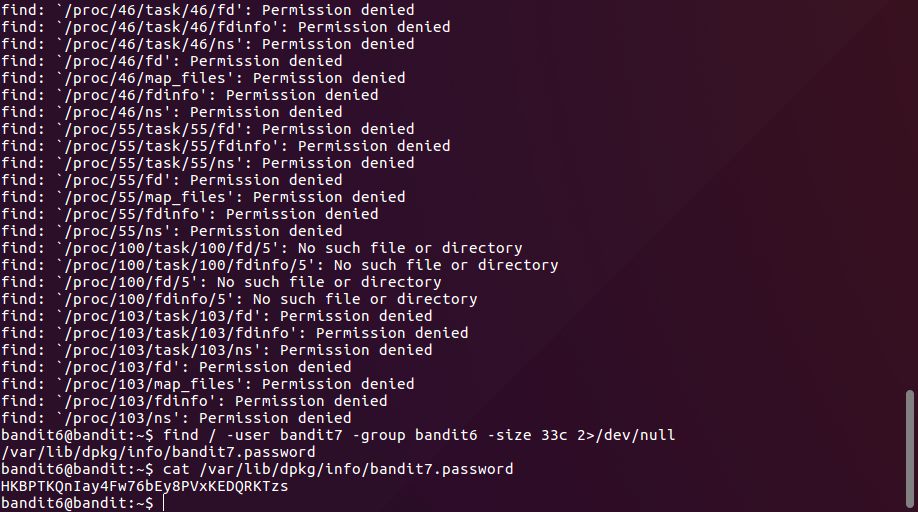Image resolution: width=918 pixels, height=512 pixels.
Task: Click the '/proc/103/map_files' Permission denied line
Action: [x=207, y=384]
